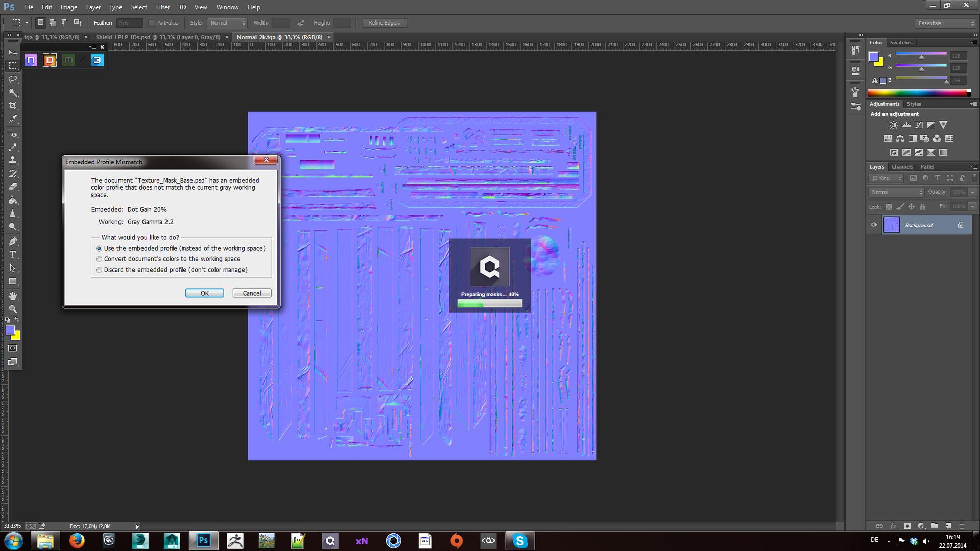
Task: Click the blue 3Do icon
Action: pyautogui.click(x=97, y=60)
